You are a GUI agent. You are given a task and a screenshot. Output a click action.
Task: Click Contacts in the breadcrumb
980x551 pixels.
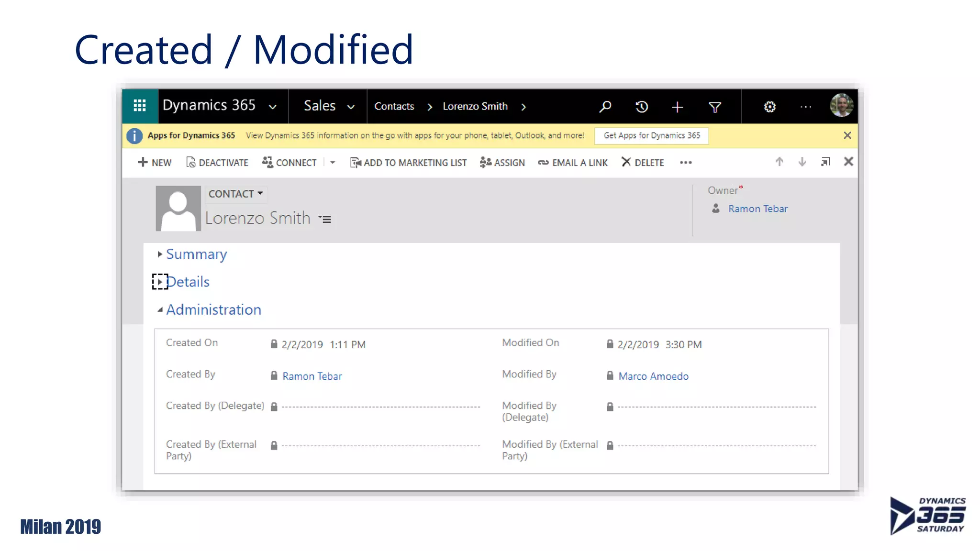[x=394, y=107]
